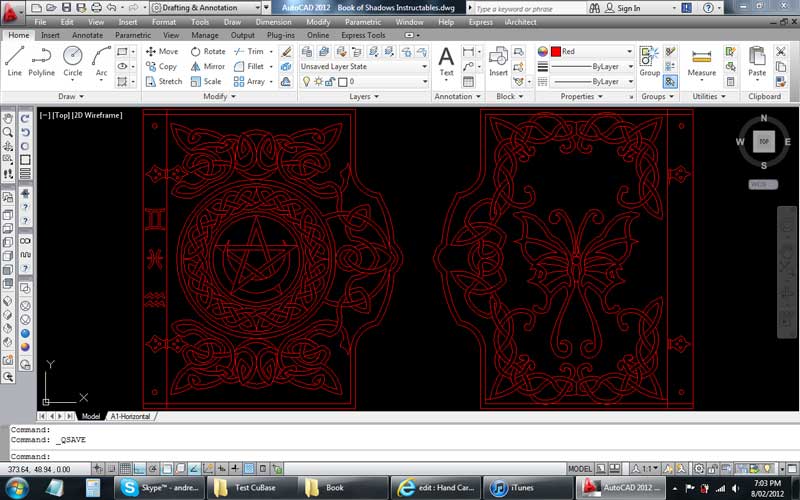
Task: Click the TOP face of the ViewCube
Action: (764, 141)
